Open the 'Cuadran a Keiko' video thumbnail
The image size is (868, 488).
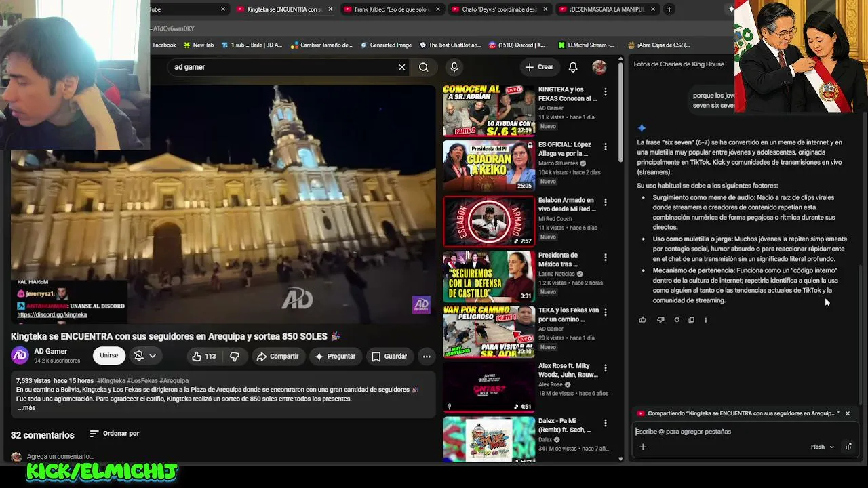489,166
